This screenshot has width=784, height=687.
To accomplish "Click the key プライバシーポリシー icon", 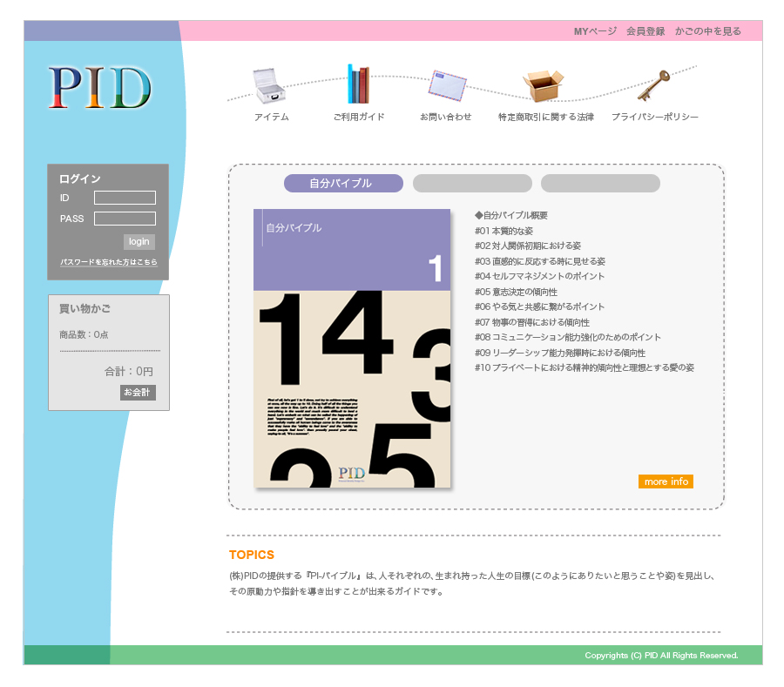I will [x=653, y=85].
